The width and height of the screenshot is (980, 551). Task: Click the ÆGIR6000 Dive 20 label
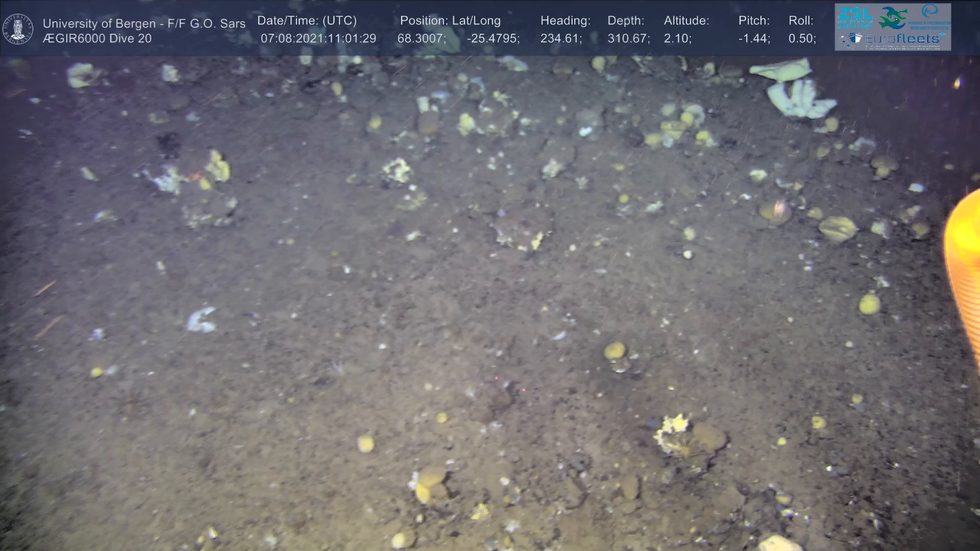point(97,39)
